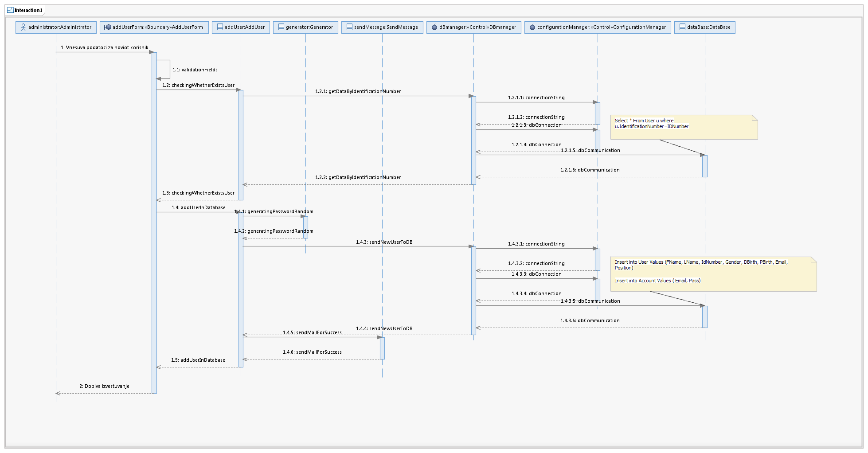The height and width of the screenshot is (453, 868).
Task: Select the 'Insert into User Values' note
Action: (713, 274)
